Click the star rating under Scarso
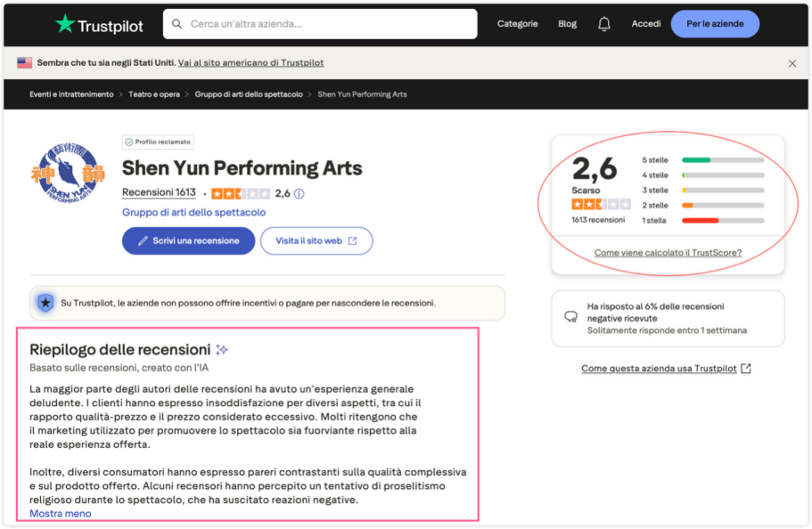Screen dimensions: 812x529 point(601,204)
